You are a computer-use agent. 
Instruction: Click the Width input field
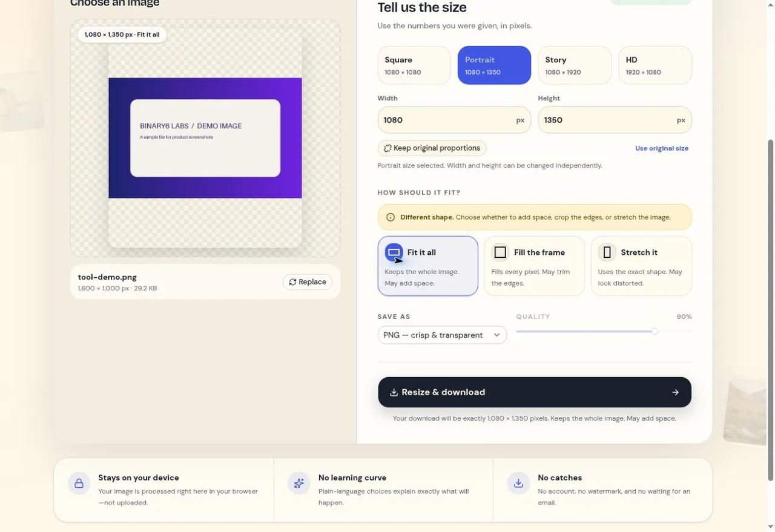454,120
